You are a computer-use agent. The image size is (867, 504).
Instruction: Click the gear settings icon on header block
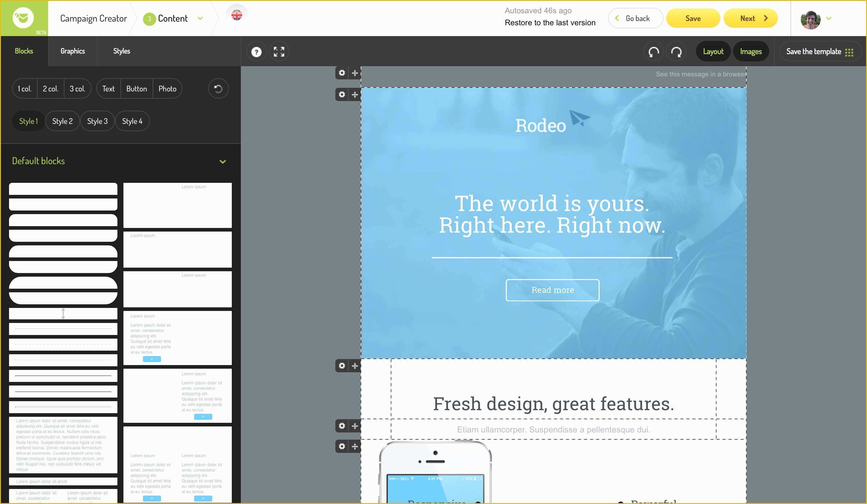(x=341, y=95)
